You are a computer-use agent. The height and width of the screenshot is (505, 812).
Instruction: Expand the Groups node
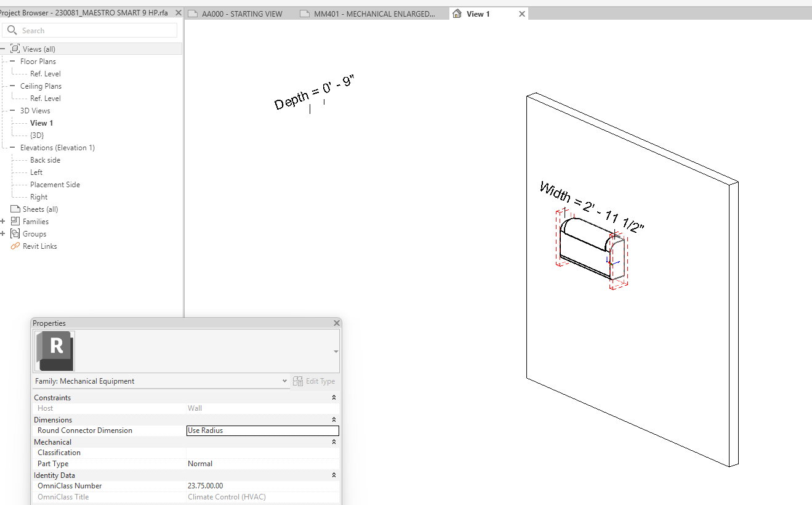3,233
